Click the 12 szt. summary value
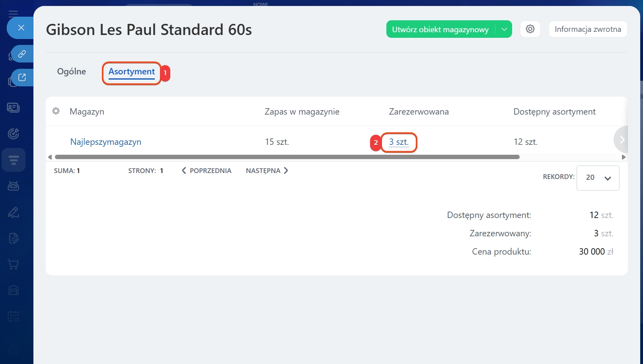 click(x=601, y=215)
